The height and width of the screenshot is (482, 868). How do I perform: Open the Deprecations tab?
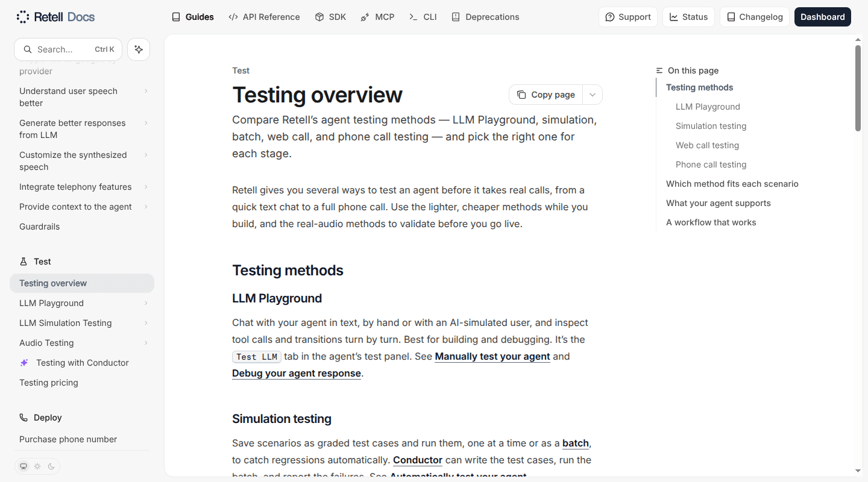(485, 17)
